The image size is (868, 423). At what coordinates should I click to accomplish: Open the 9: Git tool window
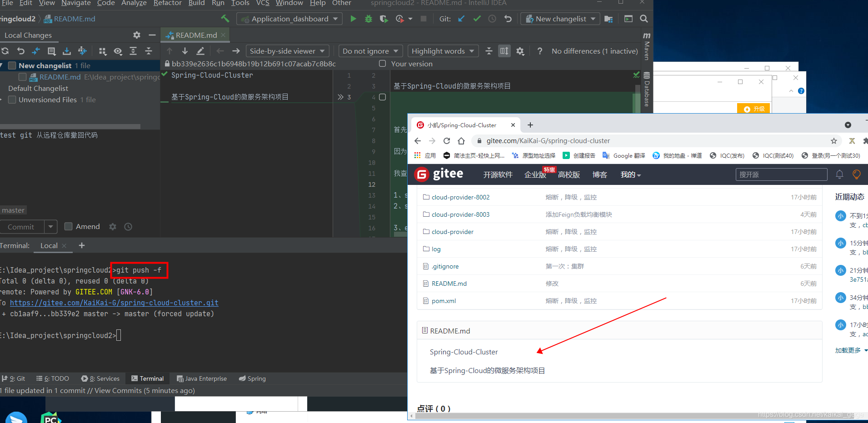coord(14,378)
